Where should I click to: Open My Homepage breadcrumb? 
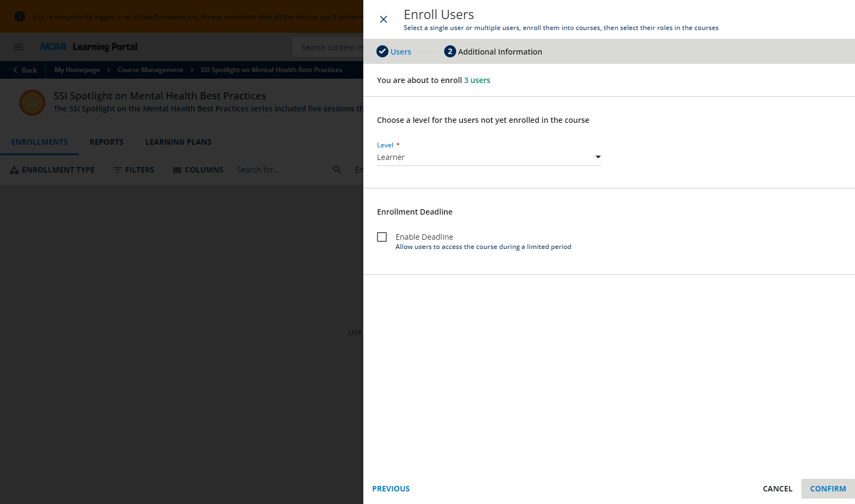[x=77, y=70]
